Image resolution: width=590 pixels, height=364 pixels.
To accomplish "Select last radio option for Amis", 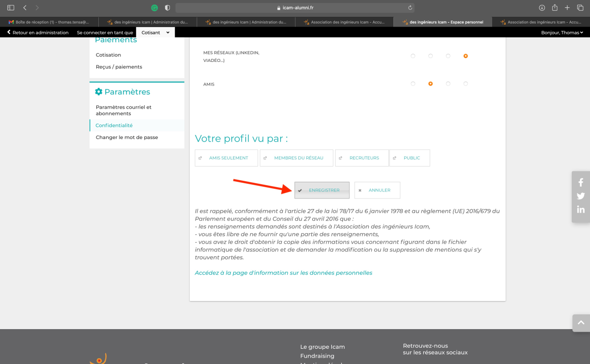I will point(466,84).
